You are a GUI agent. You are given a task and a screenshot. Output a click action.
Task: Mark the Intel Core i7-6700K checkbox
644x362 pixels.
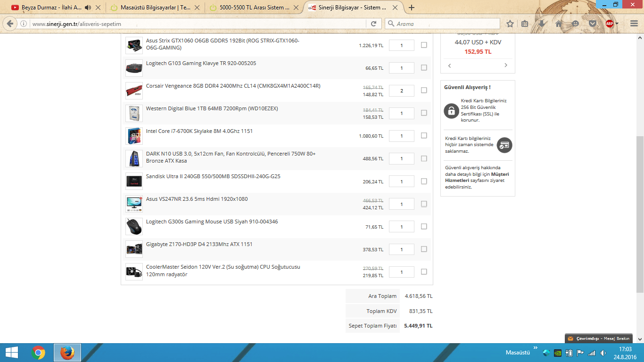tap(424, 135)
